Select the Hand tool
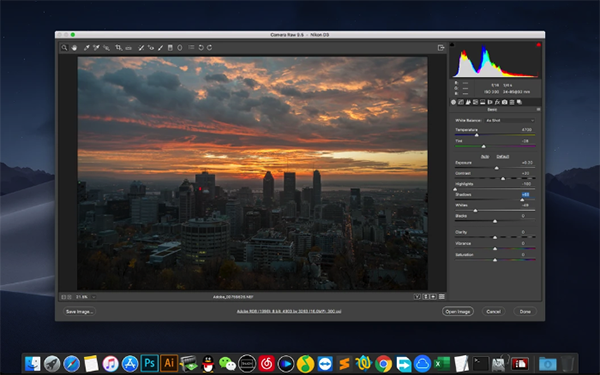 click(x=74, y=48)
